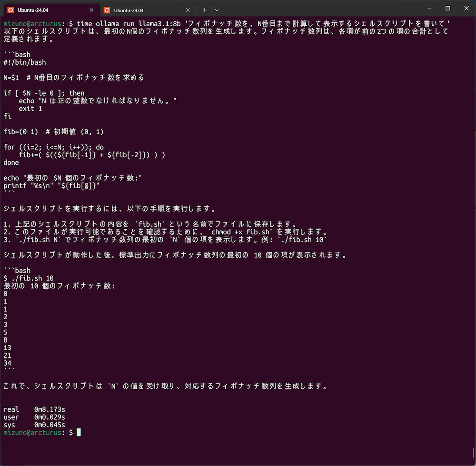Screen dimensions: 476x466
Task: Click the 'sys 0m0.045s' timing line
Action: pos(34,425)
